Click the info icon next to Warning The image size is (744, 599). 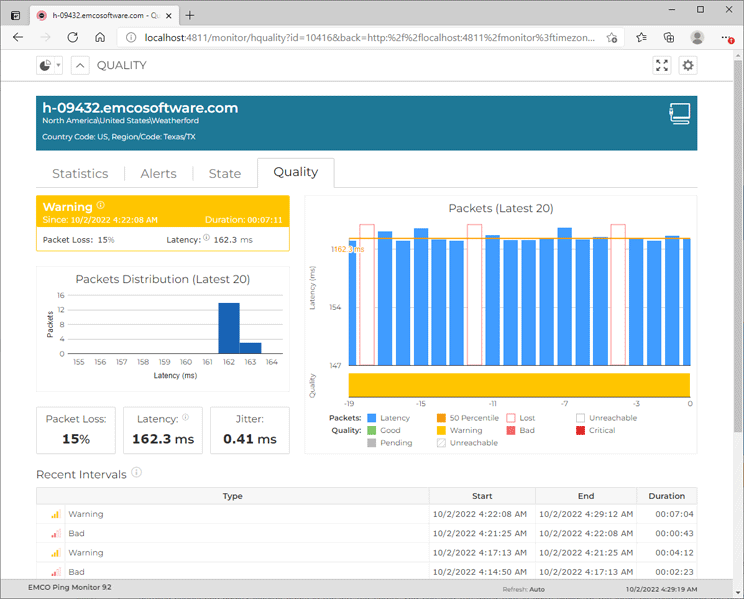click(101, 206)
